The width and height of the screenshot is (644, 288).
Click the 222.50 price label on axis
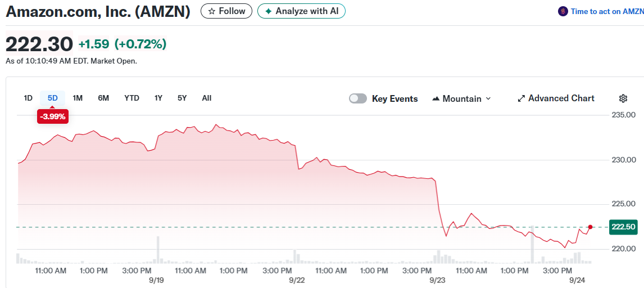(x=623, y=227)
